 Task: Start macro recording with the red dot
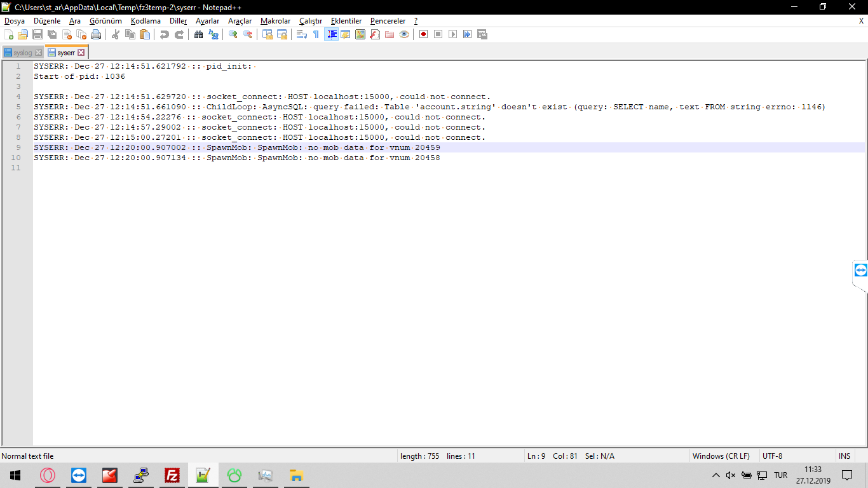click(423, 34)
